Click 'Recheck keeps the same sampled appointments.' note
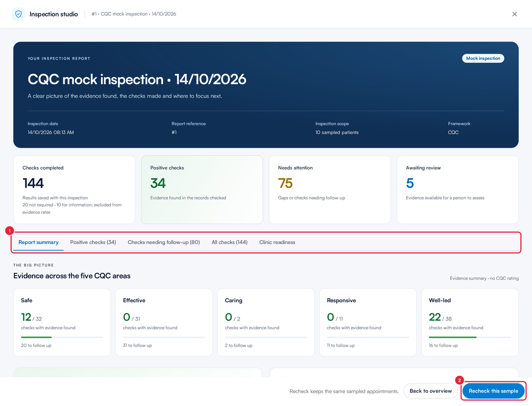The height and width of the screenshot is (406, 532). (344, 392)
